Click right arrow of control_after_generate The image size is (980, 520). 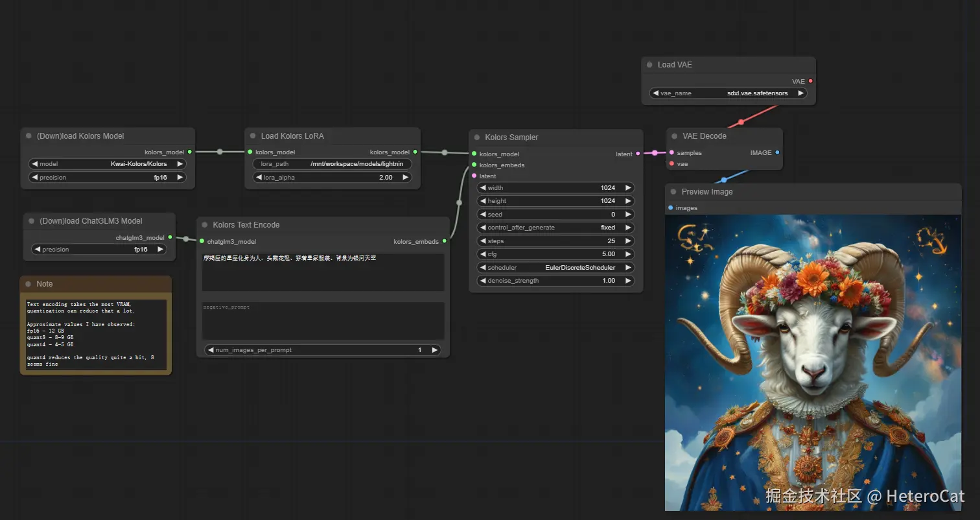coord(628,228)
